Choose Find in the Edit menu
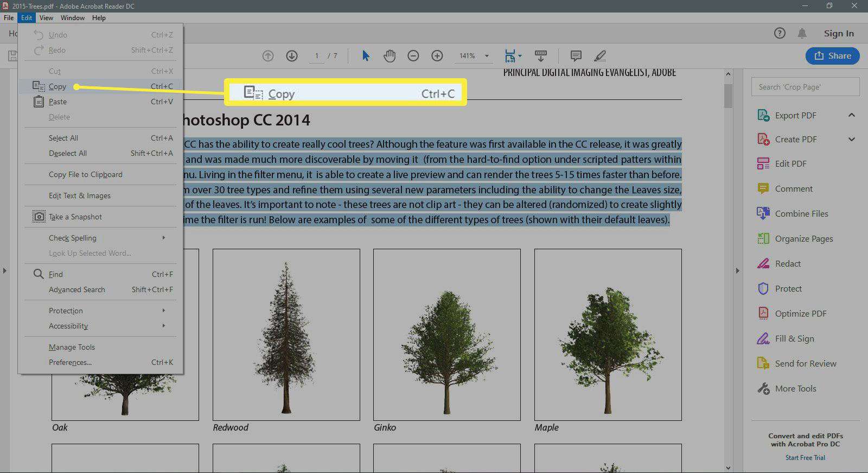The height and width of the screenshot is (473, 868). coord(100,274)
